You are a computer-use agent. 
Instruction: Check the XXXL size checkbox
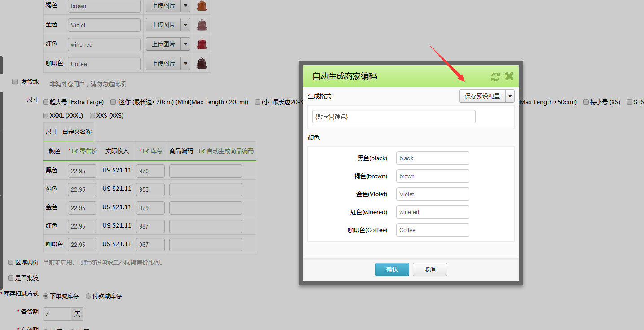46,115
